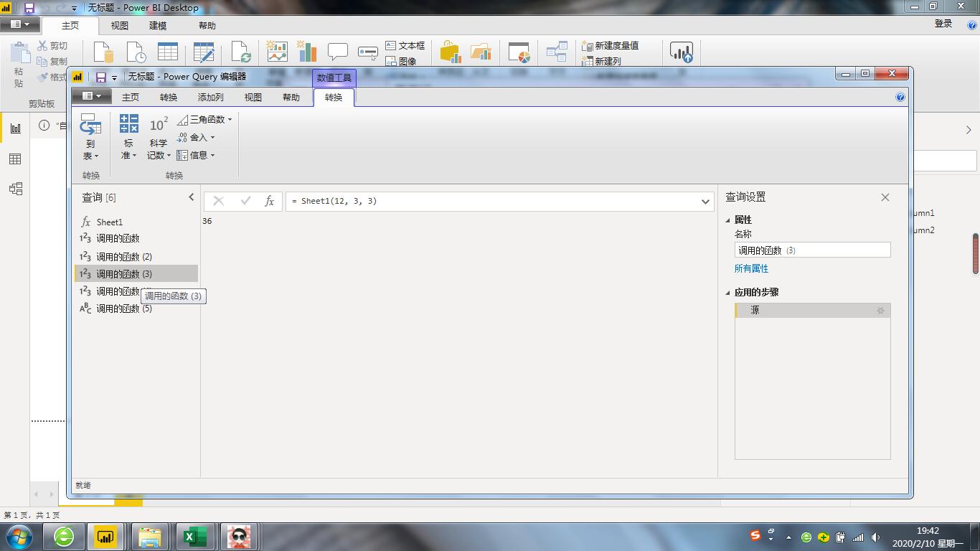The height and width of the screenshot is (551, 980).
Task: Click New Measure (新建度量值) in Power BI
Action: coord(610,45)
